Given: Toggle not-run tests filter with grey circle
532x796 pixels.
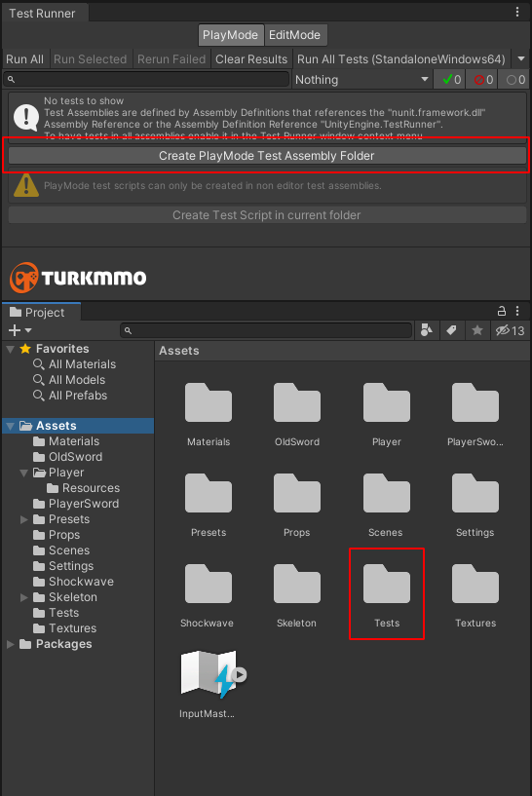Looking at the screenshot, I should (513, 80).
